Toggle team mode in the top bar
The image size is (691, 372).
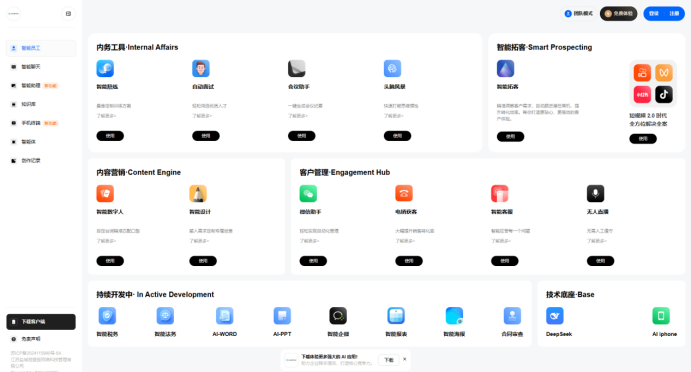579,14
